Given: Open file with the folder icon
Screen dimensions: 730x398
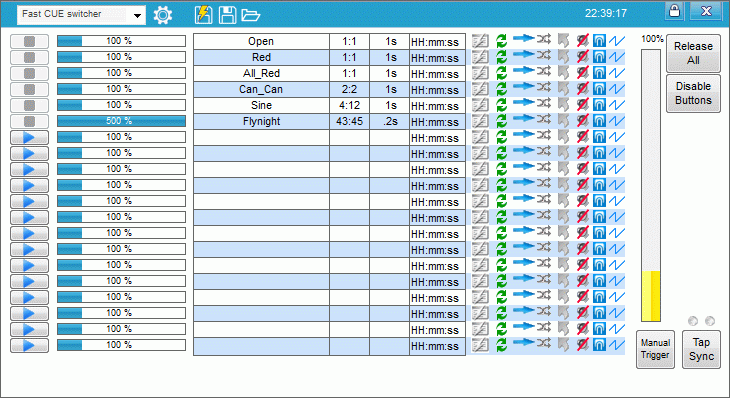Looking at the screenshot, I should click(x=250, y=15).
